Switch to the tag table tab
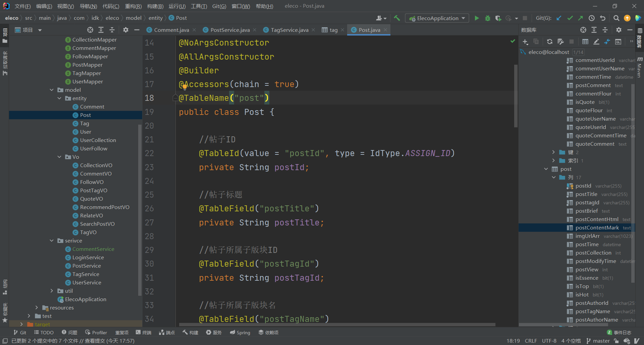This screenshot has height=345, width=644. 333,30
